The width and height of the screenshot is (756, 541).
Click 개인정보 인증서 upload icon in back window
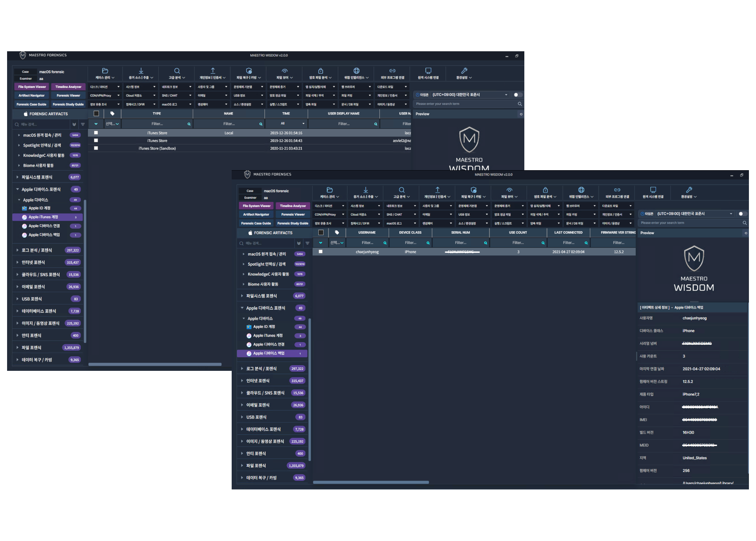(213, 71)
